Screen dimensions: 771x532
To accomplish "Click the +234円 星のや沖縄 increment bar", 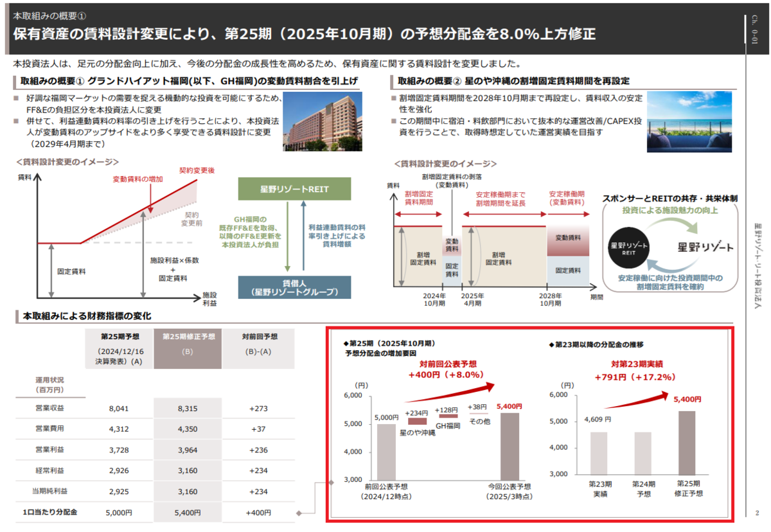I will [417, 421].
